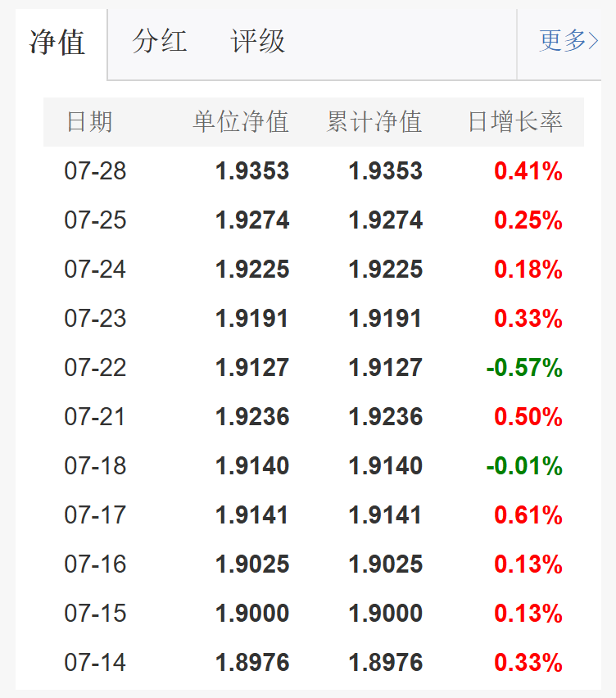Select unit net value 1.9127 for 07-22
The image size is (616, 698).
(252, 367)
